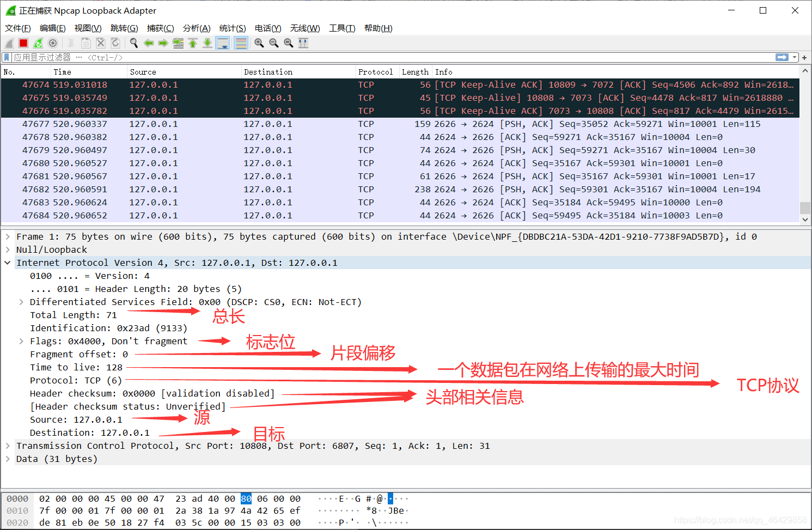Select the Total Length: 71 field
Screen dimensions: 812x530
[74, 315]
